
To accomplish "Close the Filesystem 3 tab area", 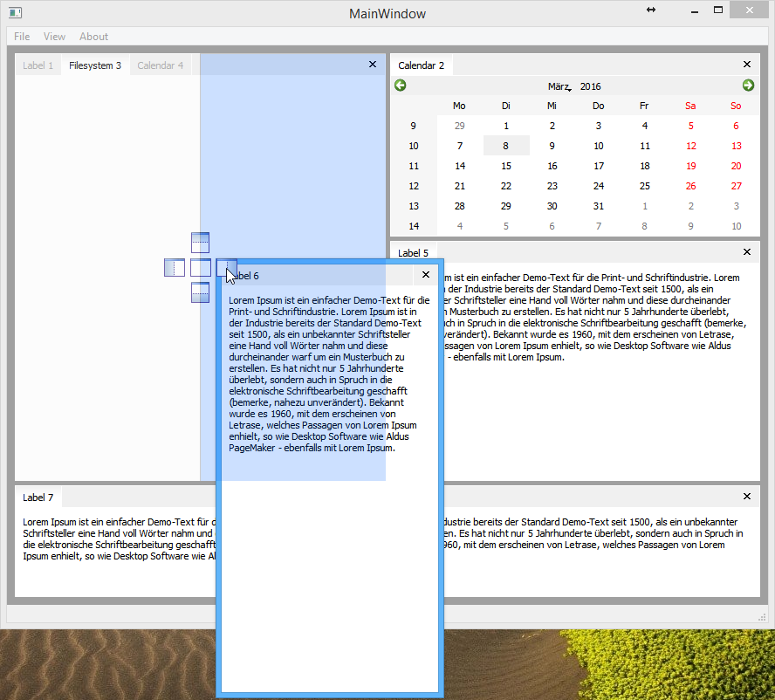I will point(373,65).
